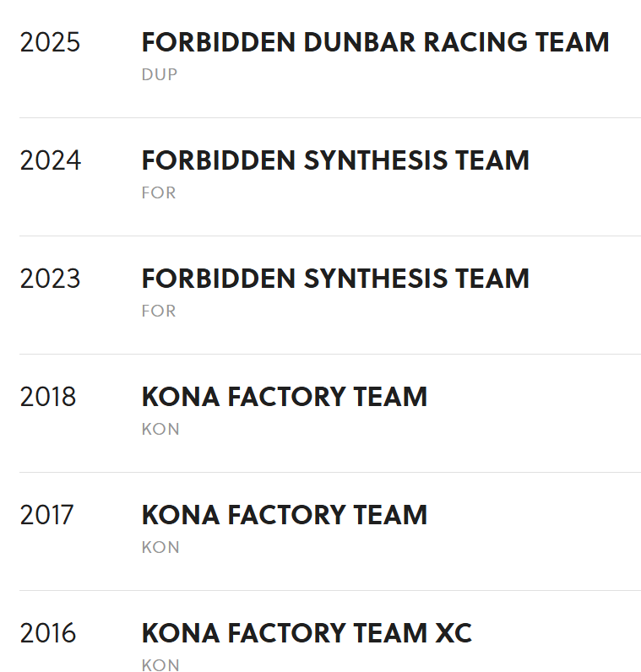Select the 2016 year label
The image size is (641, 672).
48,633
